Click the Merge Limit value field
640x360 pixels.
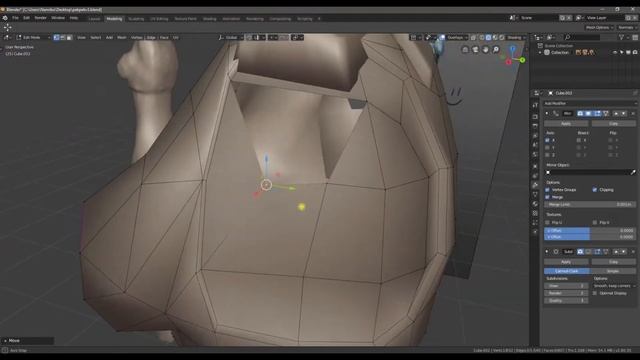tap(590, 204)
